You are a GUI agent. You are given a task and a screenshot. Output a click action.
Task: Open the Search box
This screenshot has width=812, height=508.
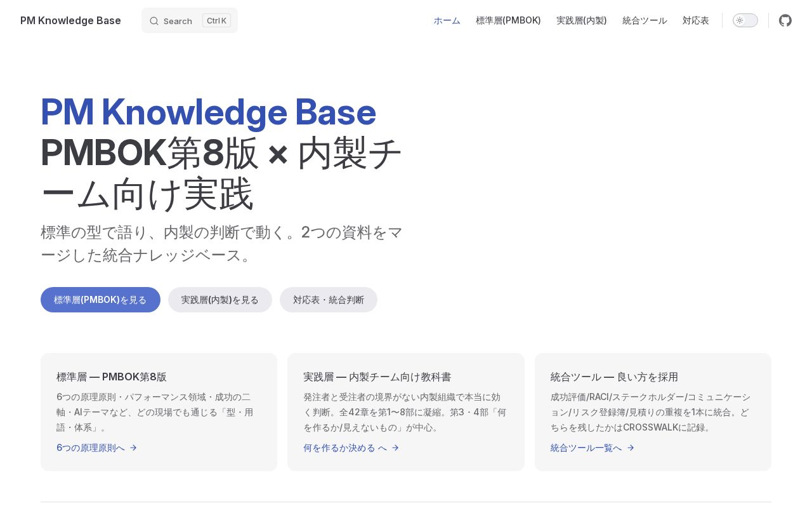[190, 20]
